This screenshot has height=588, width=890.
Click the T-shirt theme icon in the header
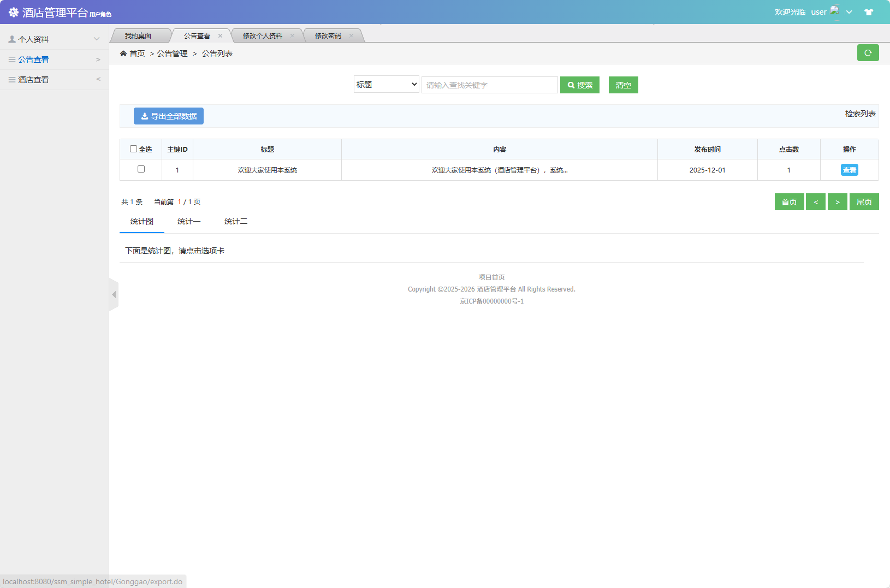pyautogui.click(x=868, y=11)
